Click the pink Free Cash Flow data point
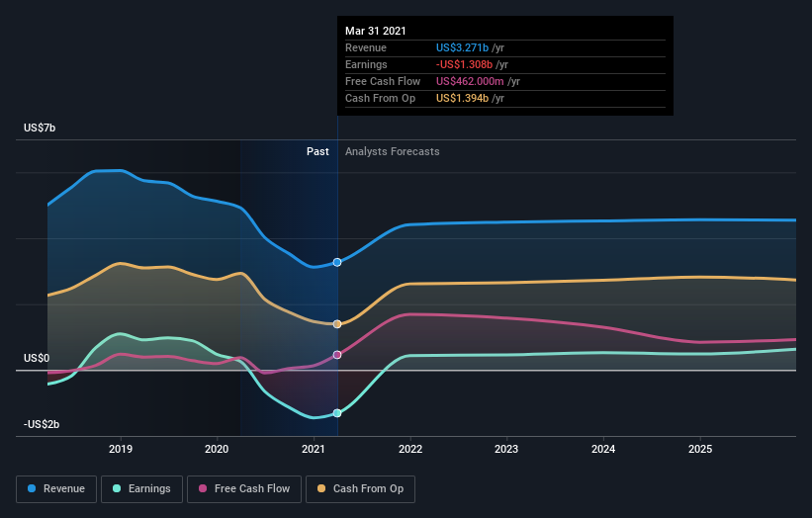The width and height of the screenshot is (812, 518). coord(337,355)
